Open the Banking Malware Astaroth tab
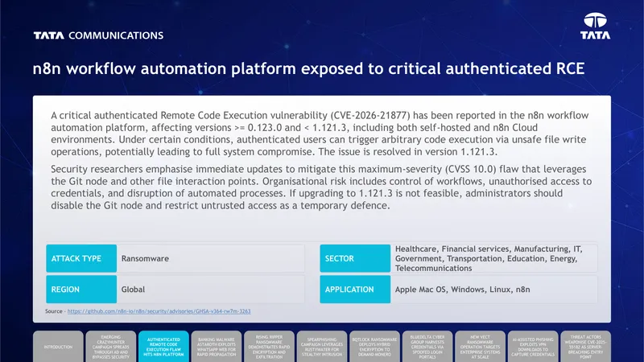Screen dimensions: 644x362 [217, 347]
